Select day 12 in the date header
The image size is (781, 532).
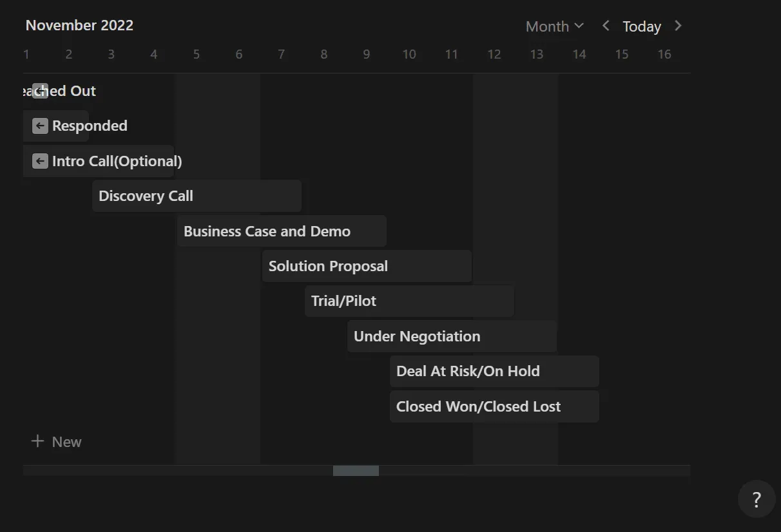[494, 54]
